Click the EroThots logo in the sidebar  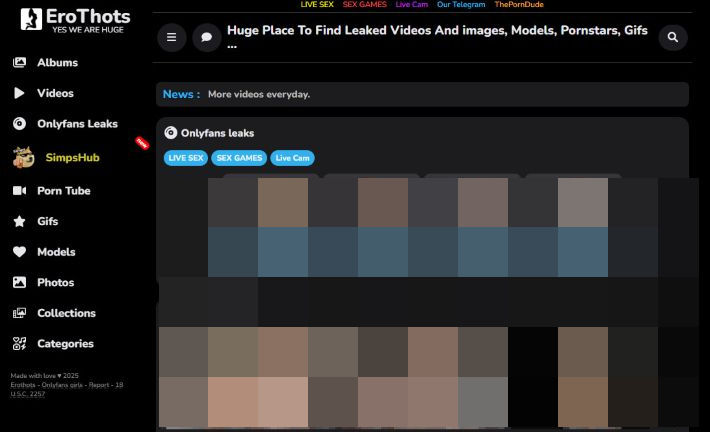coord(75,20)
